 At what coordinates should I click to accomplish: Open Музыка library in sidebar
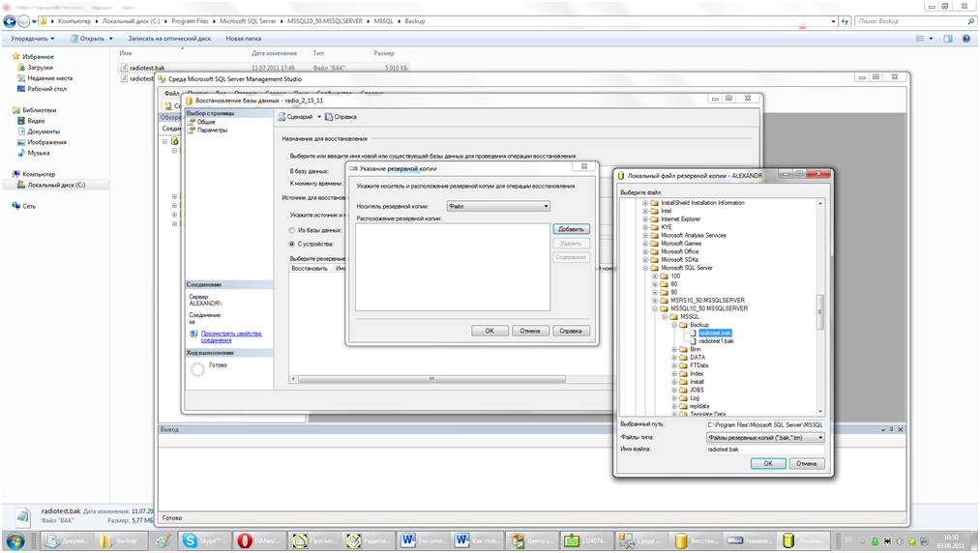pyautogui.click(x=38, y=153)
